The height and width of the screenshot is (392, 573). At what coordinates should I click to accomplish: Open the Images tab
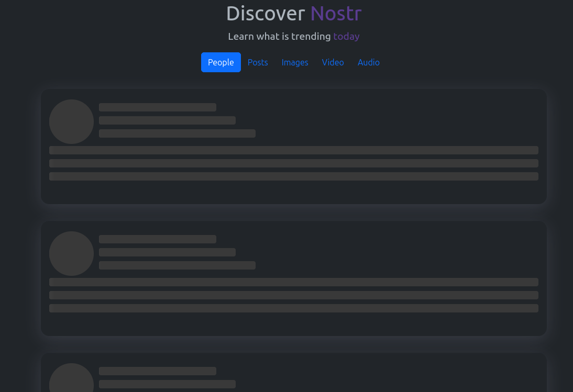(295, 62)
